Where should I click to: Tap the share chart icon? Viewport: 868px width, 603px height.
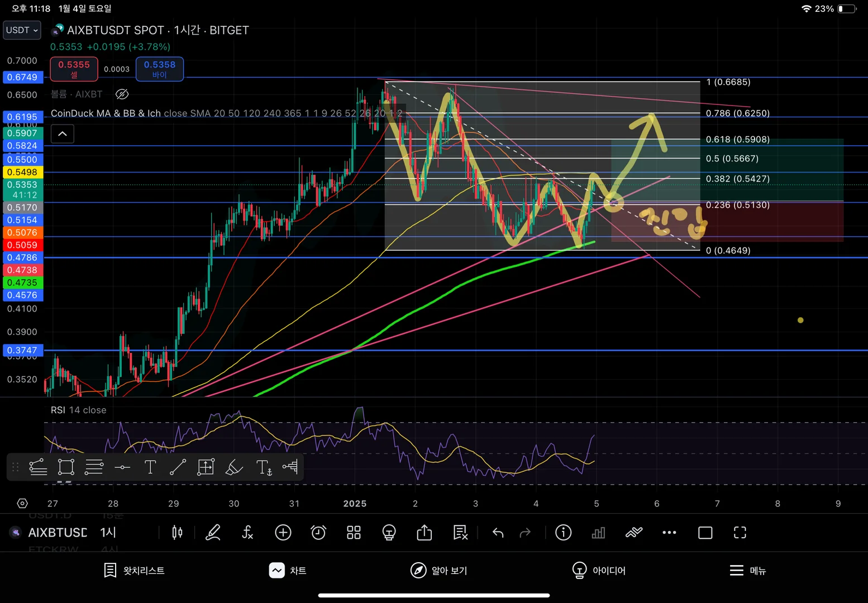pyautogui.click(x=425, y=533)
